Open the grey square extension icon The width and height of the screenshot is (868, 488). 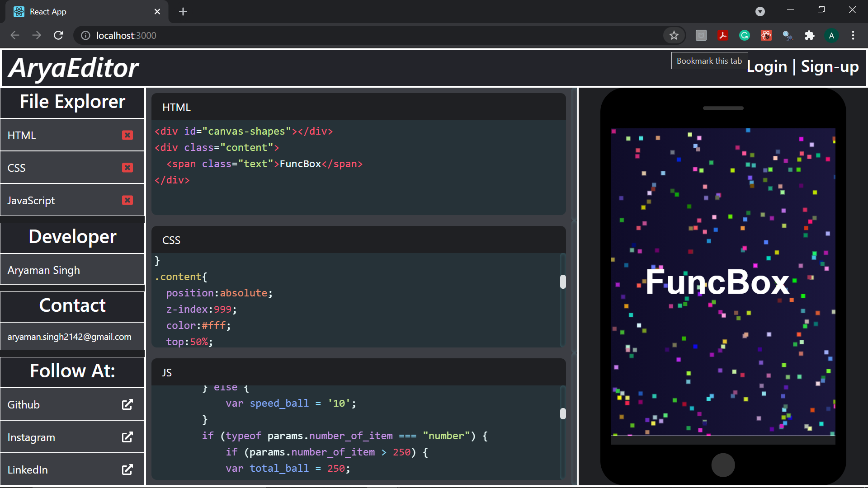click(x=701, y=35)
